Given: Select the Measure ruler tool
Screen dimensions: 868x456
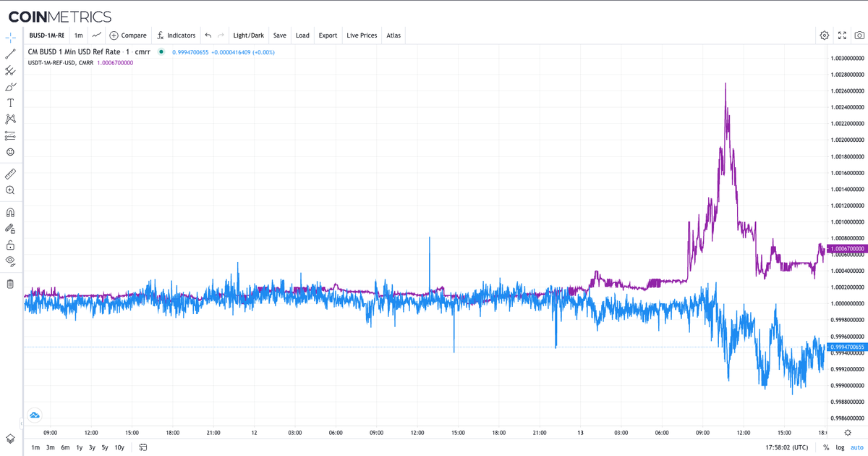Looking at the screenshot, I should coord(10,174).
